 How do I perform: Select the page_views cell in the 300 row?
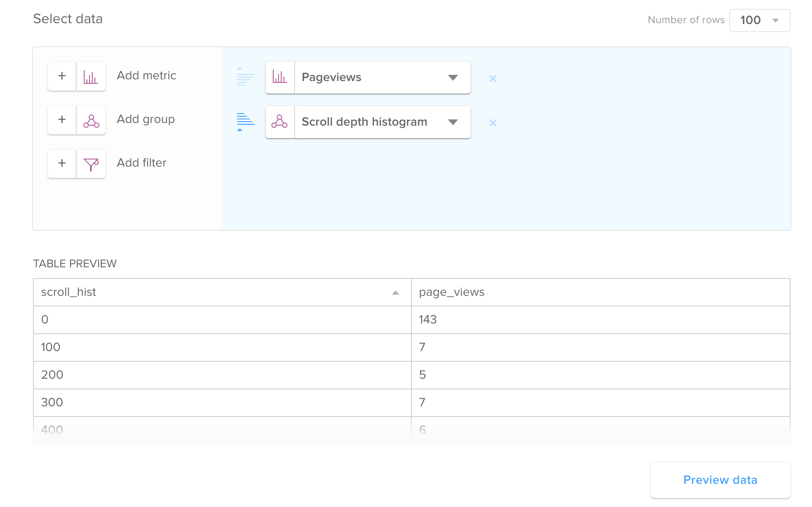600,403
